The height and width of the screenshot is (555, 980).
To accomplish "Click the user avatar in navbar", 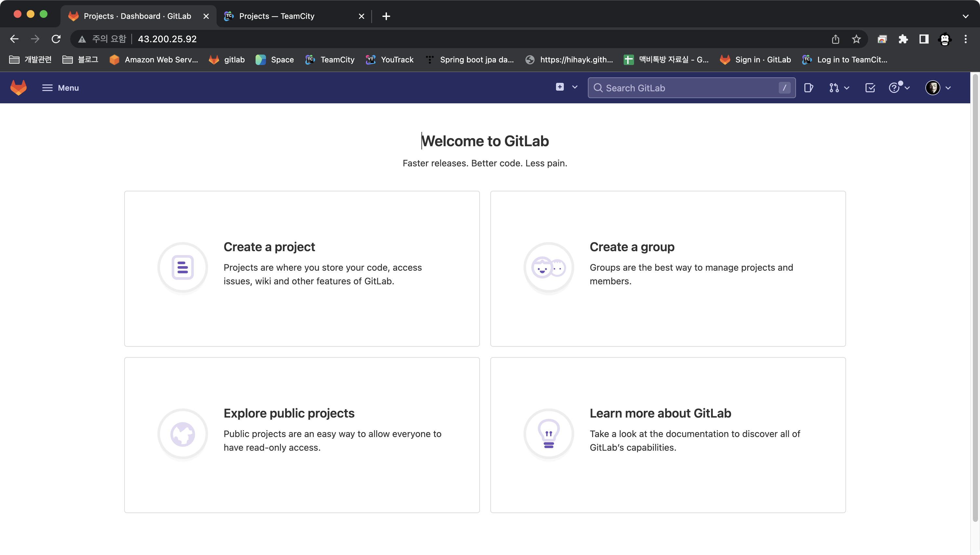I will [932, 88].
